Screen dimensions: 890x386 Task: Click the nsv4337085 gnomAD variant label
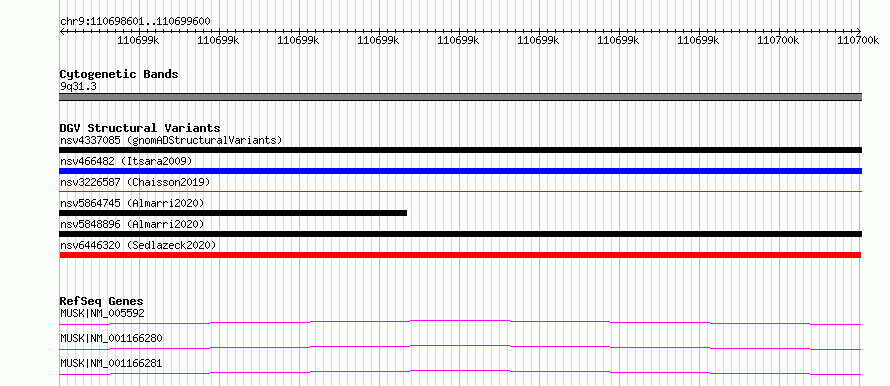pyautogui.click(x=171, y=140)
